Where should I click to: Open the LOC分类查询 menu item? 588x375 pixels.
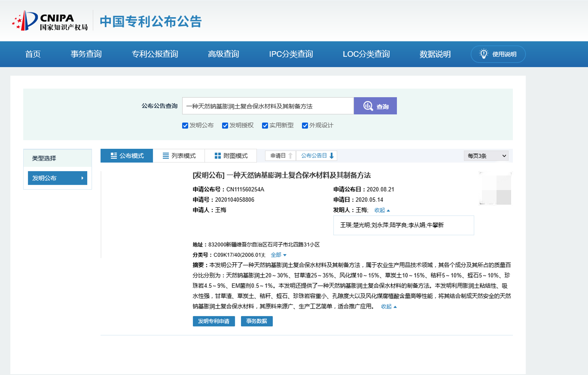(366, 54)
